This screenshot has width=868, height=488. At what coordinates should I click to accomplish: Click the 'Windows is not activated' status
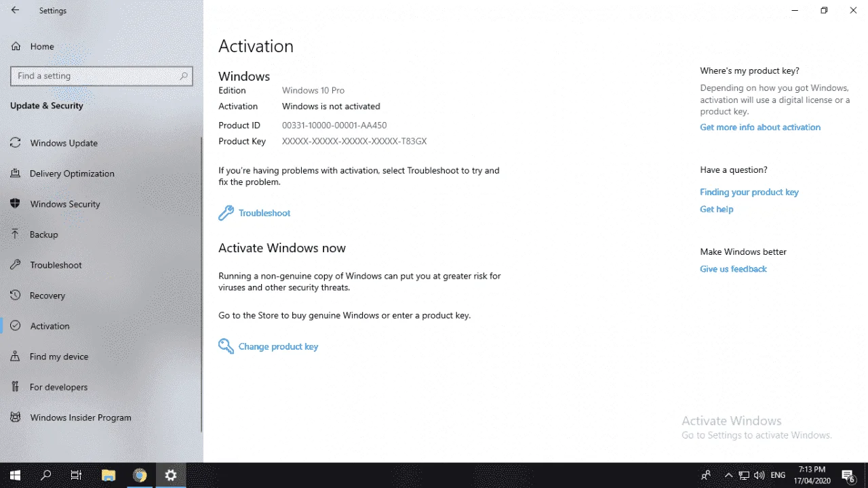[x=331, y=106]
